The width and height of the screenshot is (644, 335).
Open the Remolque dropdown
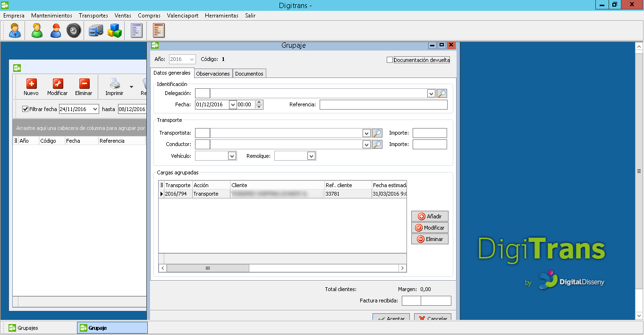point(311,156)
